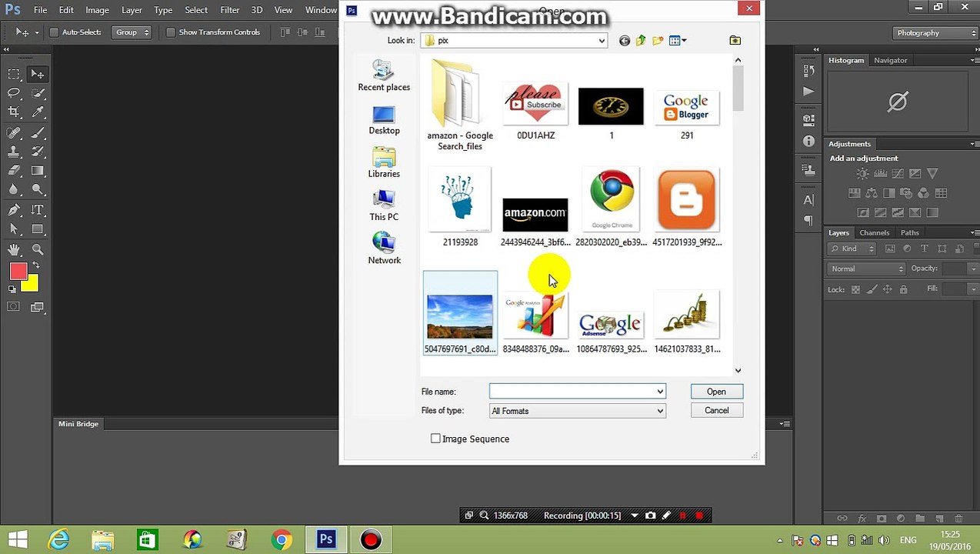This screenshot has height=554, width=980.
Task: Toggle Lock position in Layers panel
Action: click(888, 289)
